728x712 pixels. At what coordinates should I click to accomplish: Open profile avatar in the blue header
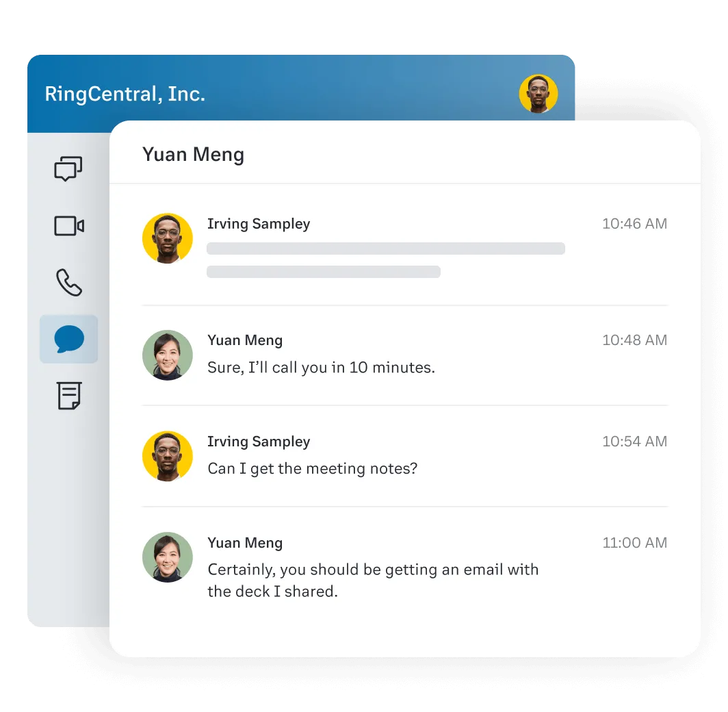pyautogui.click(x=538, y=94)
